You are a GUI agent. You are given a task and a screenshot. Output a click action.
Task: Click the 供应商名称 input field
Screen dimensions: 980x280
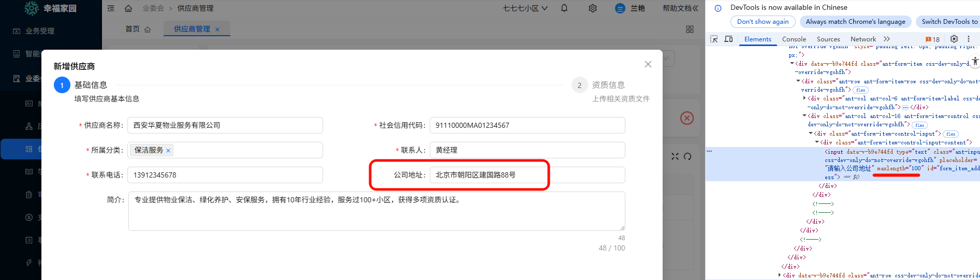point(225,125)
